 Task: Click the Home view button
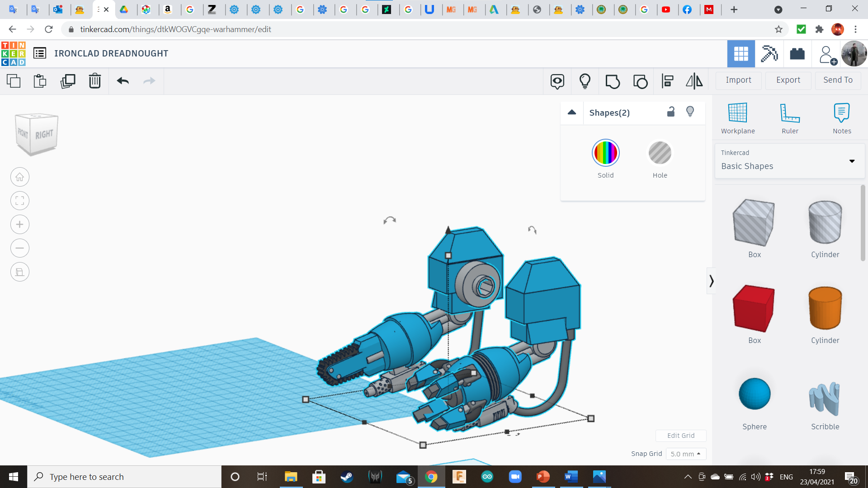20,177
